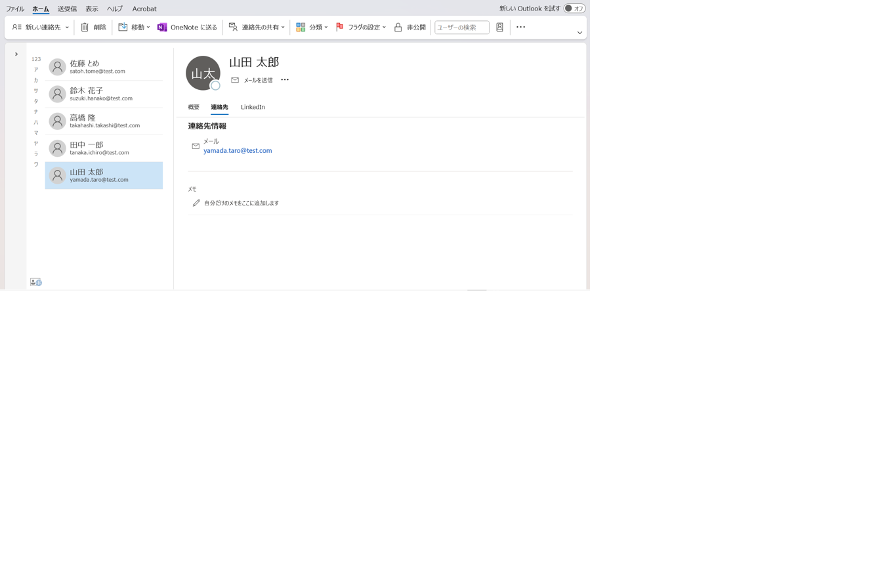
Task: Click the new contact icon
Action: tap(17, 28)
